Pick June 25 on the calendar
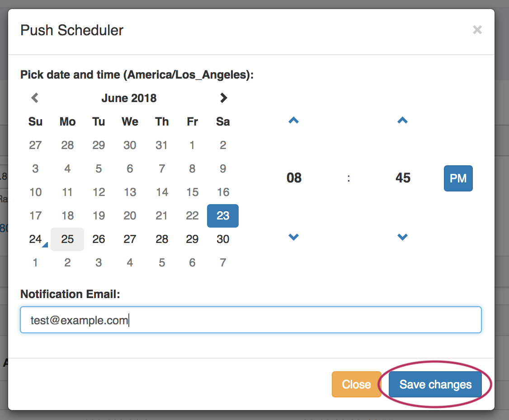The height and width of the screenshot is (420, 509). click(67, 239)
